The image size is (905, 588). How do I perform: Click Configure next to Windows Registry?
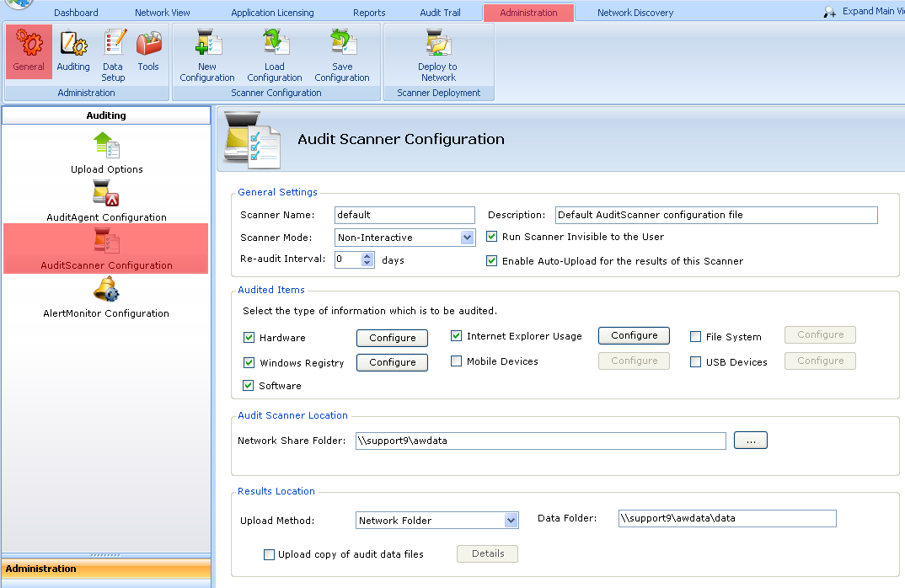click(393, 362)
